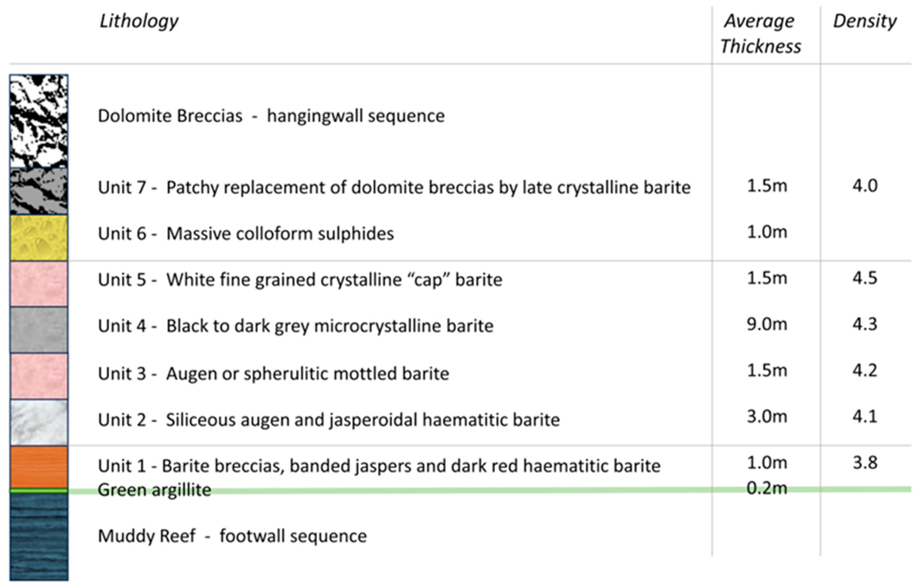
Task: Click the 9.0m thickness value for Unit 4
Action: tap(767, 324)
